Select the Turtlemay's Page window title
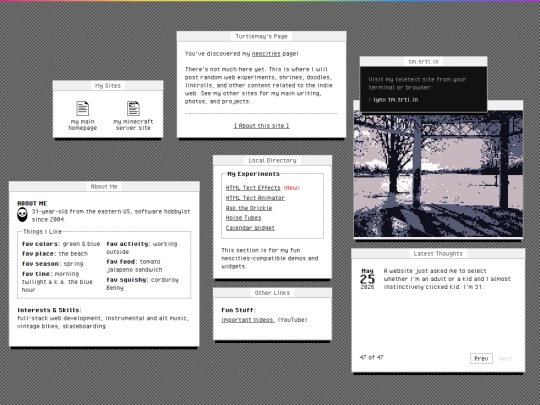 click(261, 36)
